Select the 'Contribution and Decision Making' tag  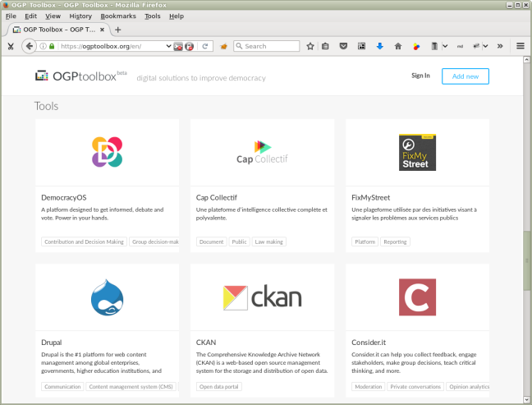pyautogui.click(x=84, y=242)
